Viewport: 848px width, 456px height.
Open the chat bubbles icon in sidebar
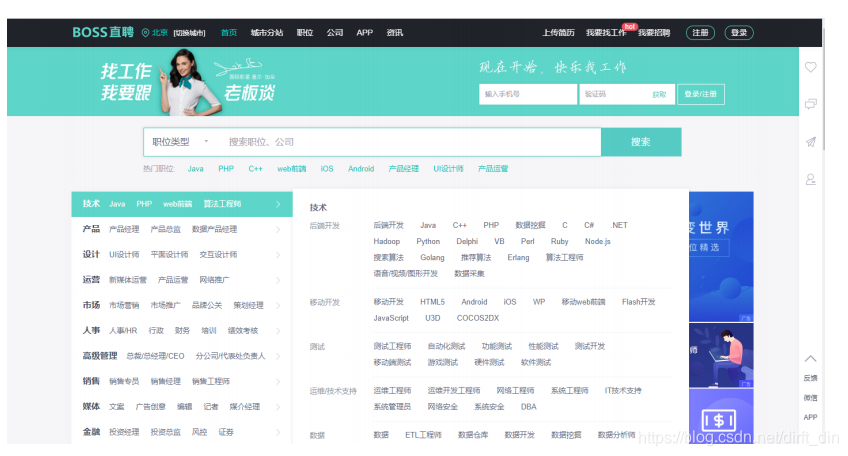click(810, 104)
